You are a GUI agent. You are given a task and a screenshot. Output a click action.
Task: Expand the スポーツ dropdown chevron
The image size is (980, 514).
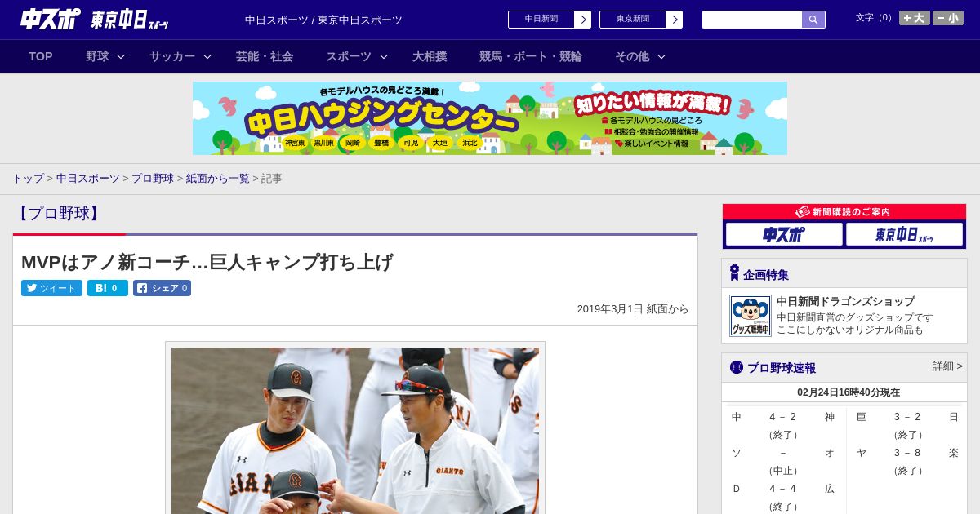[384, 56]
